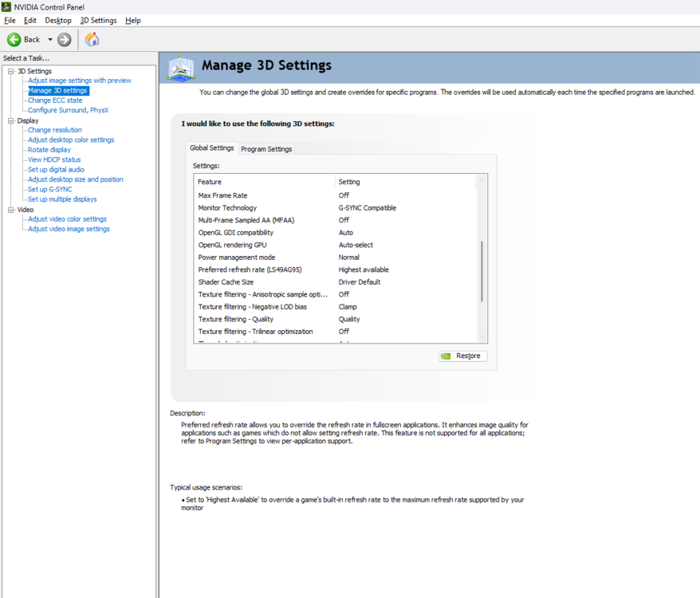Viewport: 700px width, 598px height.
Task: Open the File menu
Action: click(x=10, y=21)
